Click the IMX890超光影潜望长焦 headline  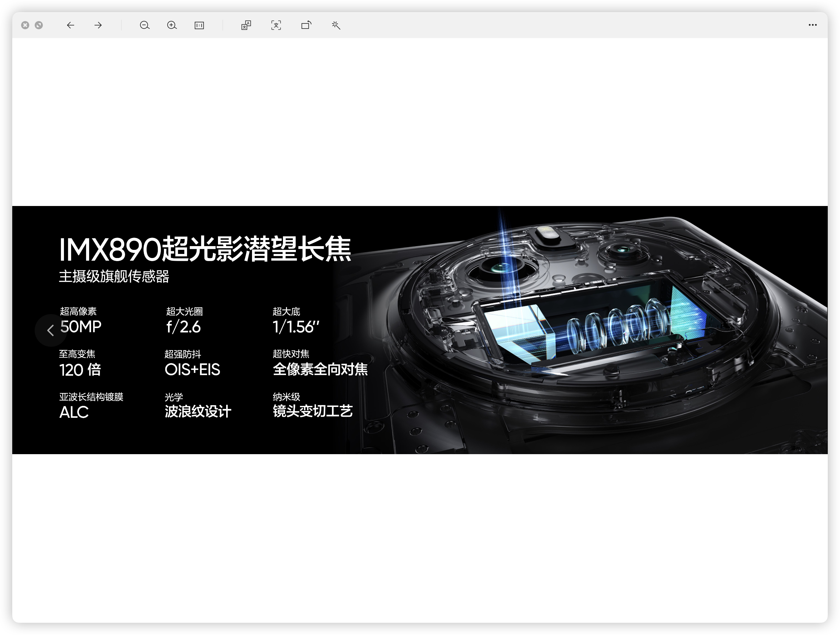pos(205,249)
